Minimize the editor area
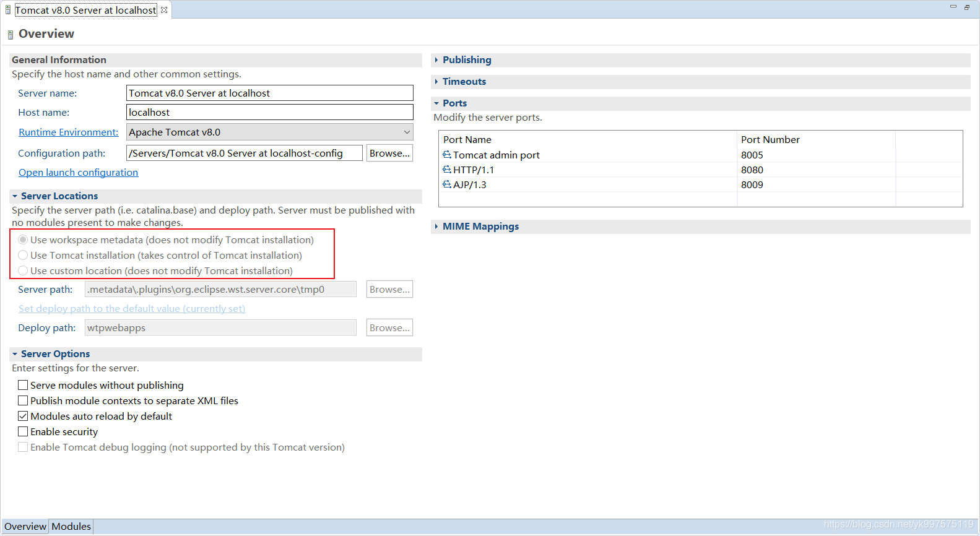Screen dimensions: 980x536 953,7
